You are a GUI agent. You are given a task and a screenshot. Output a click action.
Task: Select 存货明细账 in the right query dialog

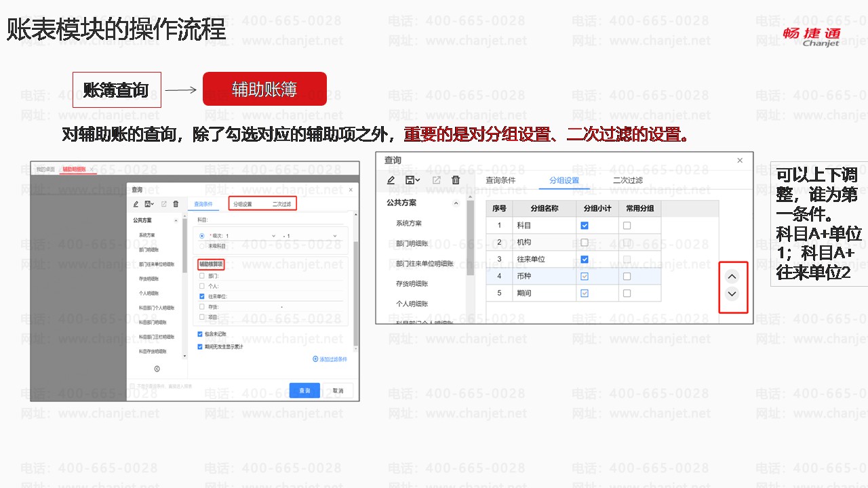(x=412, y=283)
